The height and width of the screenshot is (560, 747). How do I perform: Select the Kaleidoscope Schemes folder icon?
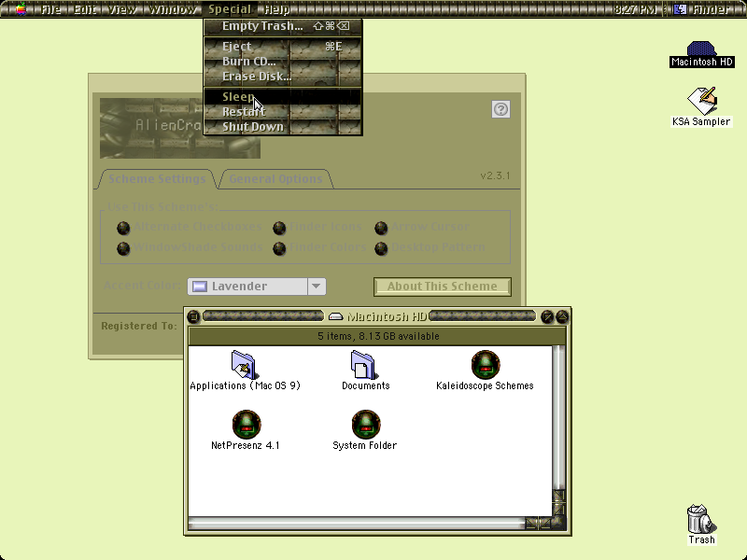coord(486,365)
